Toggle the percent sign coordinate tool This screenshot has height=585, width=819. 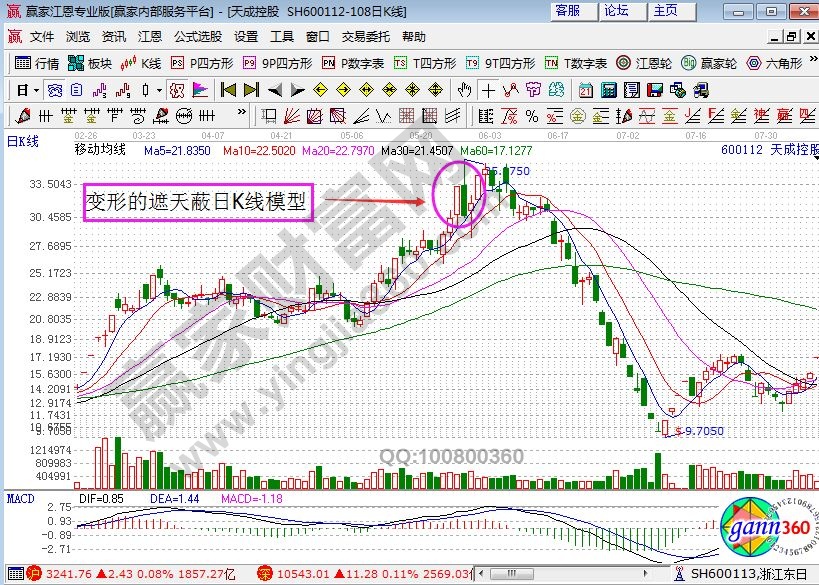532,114
